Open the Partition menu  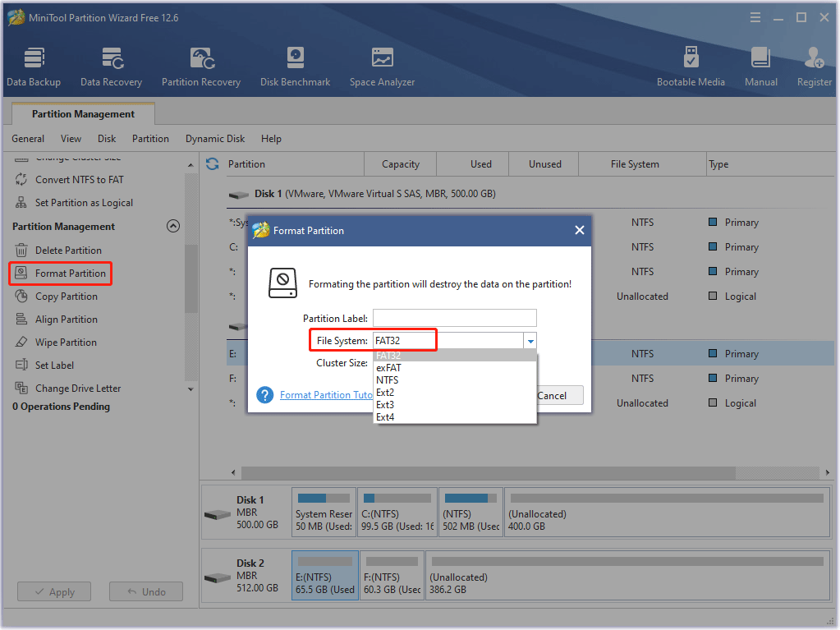coord(150,139)
